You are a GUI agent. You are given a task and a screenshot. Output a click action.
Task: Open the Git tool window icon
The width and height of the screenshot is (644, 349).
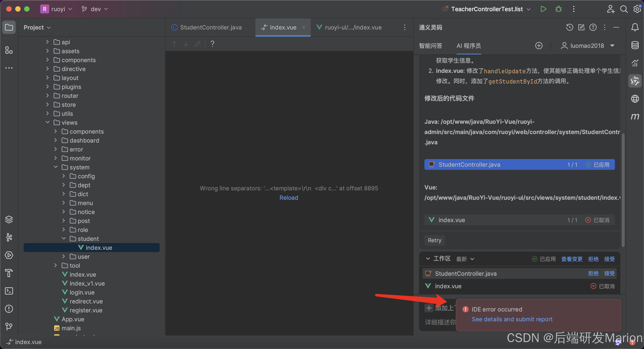point(9,326)
